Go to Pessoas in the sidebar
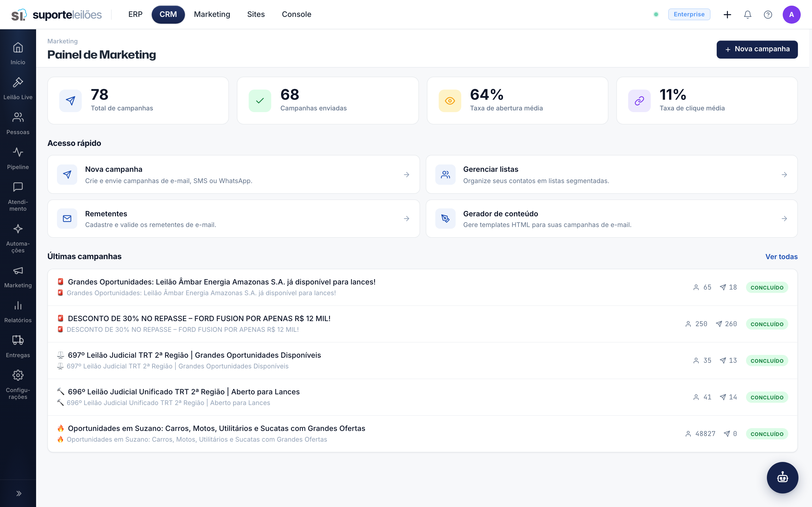This screenshot has width=812, height=507. point(18,123)
